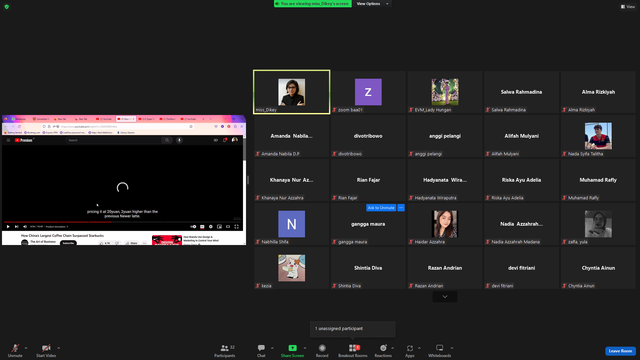Open YouTube create video icon
The width and height of the screenshot is (640, 360).
point(216,140)
